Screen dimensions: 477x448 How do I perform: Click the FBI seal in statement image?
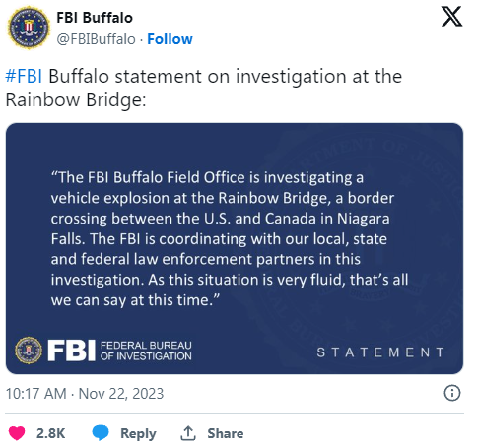29,351
